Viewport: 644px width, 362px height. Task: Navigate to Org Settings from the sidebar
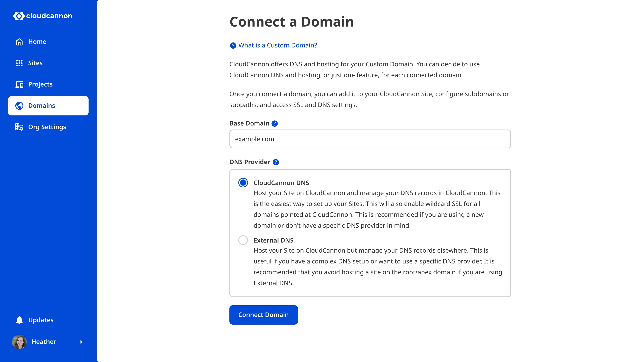click(47, 127)
